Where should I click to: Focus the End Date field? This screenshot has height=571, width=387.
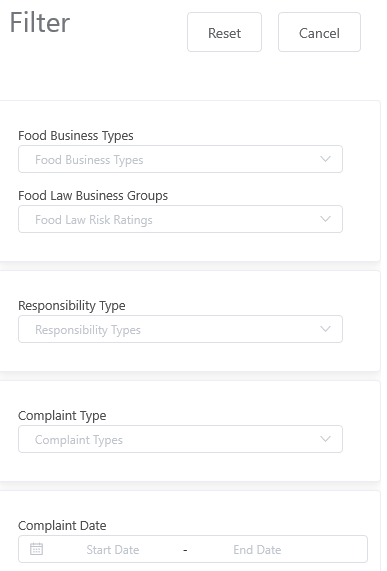[x=257, y=550]
